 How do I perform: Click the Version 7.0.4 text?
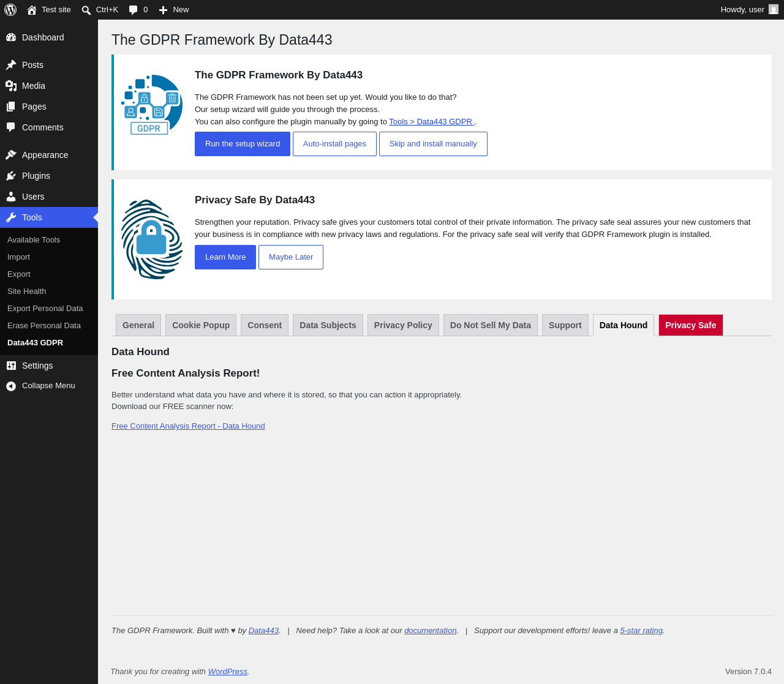point(748,672)
